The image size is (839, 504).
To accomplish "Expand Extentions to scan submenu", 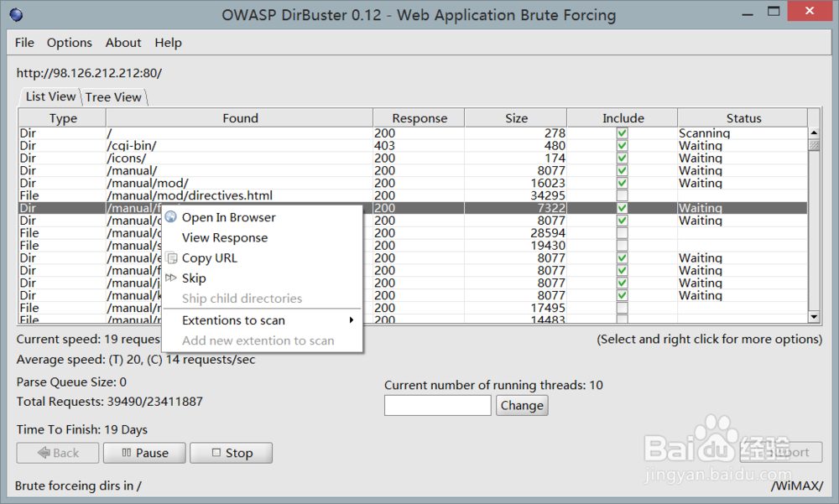I will pyautogui.click(x=262, y=320).
